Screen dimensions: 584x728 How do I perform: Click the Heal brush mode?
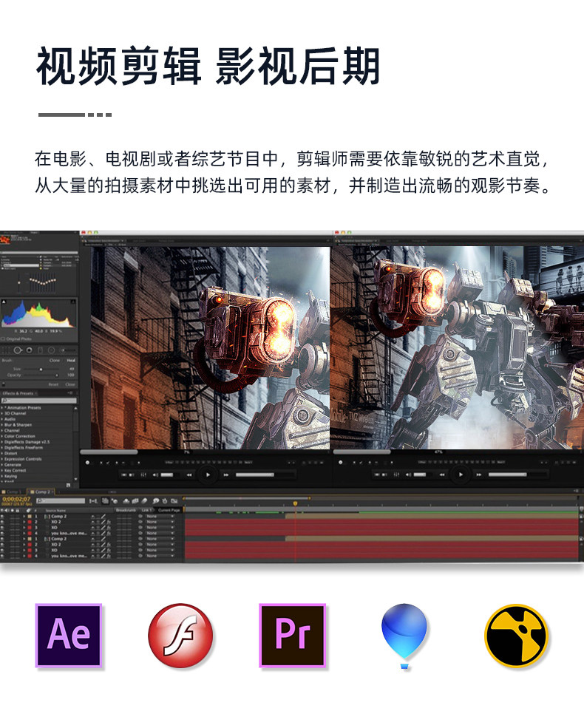coord(71,360)
